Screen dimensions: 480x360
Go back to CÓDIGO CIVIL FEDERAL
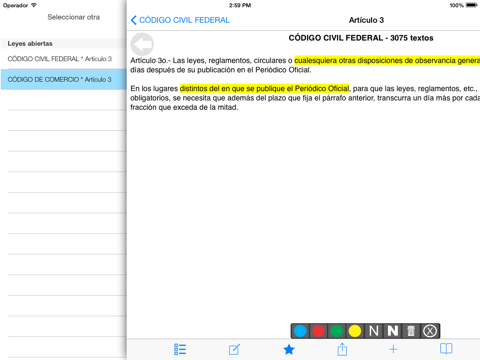180,20
